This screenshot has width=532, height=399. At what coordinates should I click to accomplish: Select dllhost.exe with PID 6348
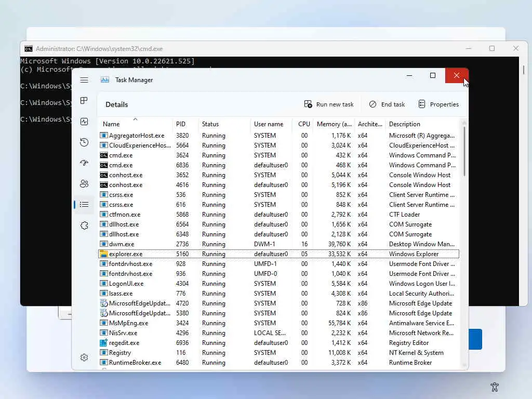tap(279, 234)
